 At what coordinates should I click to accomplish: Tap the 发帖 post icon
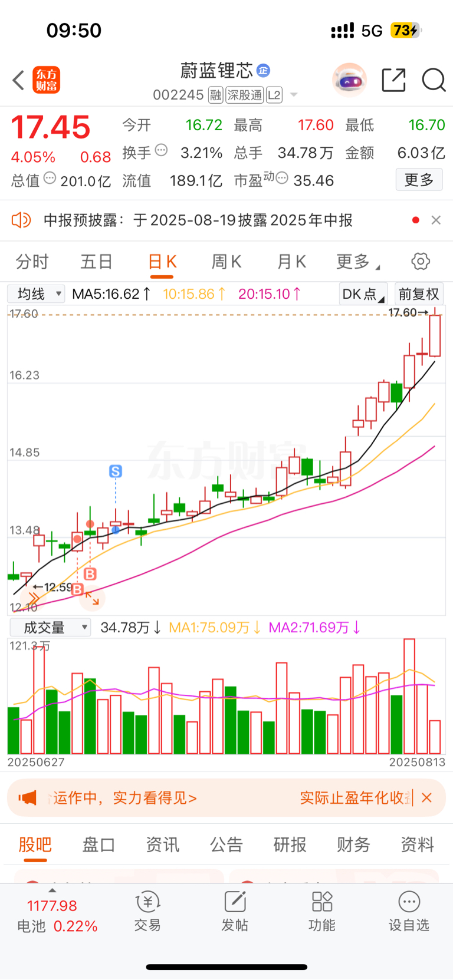tap(235, 912)
